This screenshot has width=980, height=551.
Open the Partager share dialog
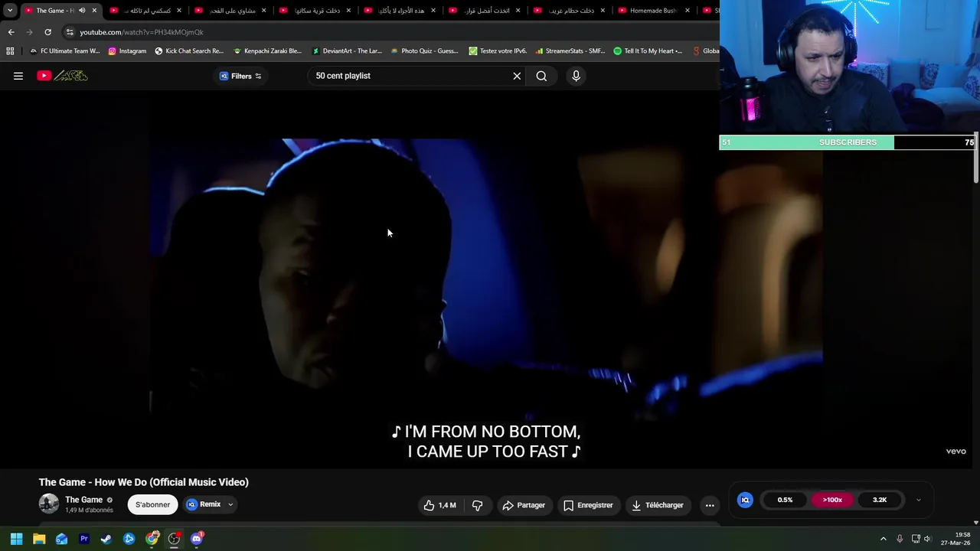coord(524,505)
